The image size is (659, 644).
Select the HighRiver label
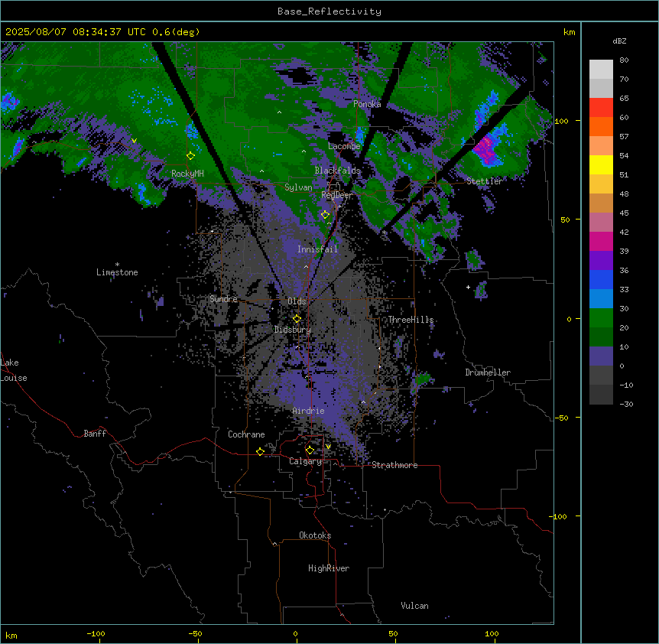coord(329,568)
